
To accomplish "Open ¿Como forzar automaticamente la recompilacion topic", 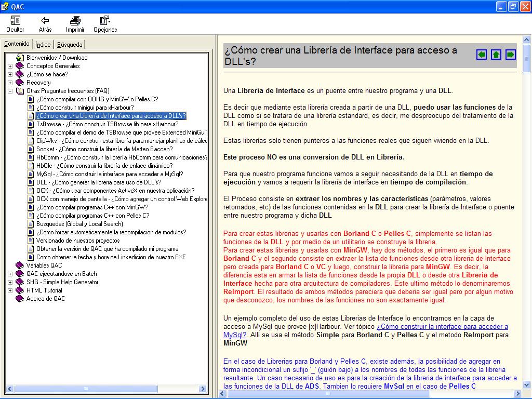I will click(111, 232).
